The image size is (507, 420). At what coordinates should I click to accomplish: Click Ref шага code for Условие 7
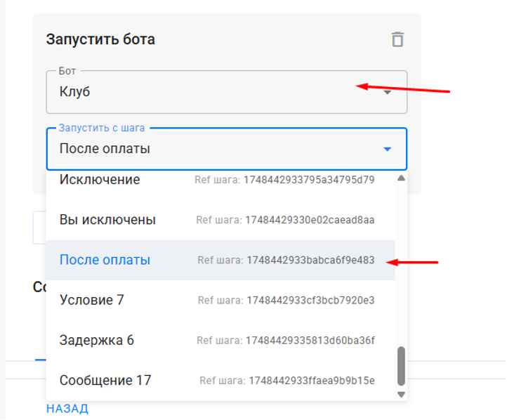[310, 301]
